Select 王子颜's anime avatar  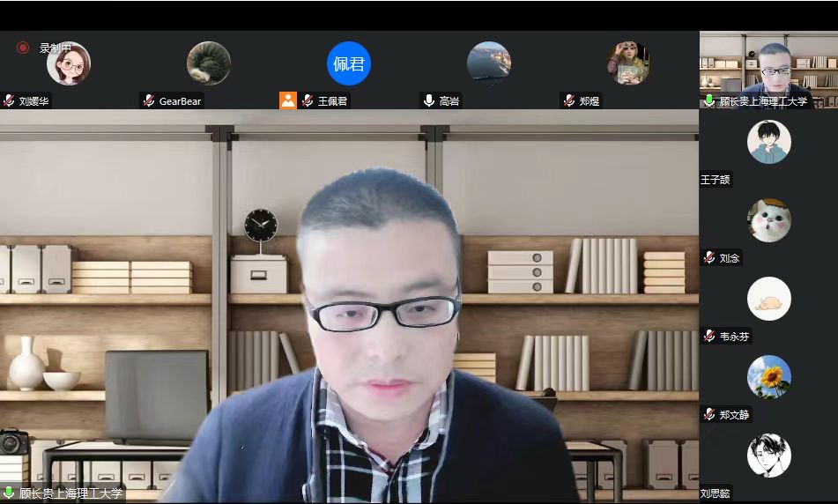click(x=768, y=142)
